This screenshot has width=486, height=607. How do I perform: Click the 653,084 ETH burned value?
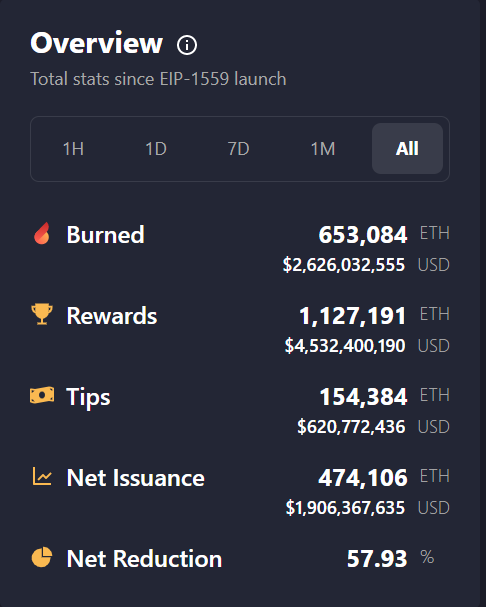pyautogui.click(x=363, y=235)
